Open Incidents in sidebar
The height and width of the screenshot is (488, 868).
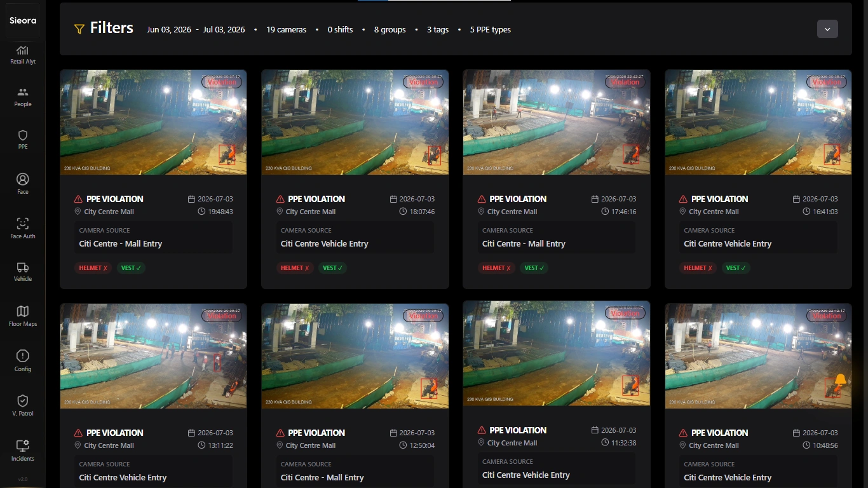tap(22, 451)
